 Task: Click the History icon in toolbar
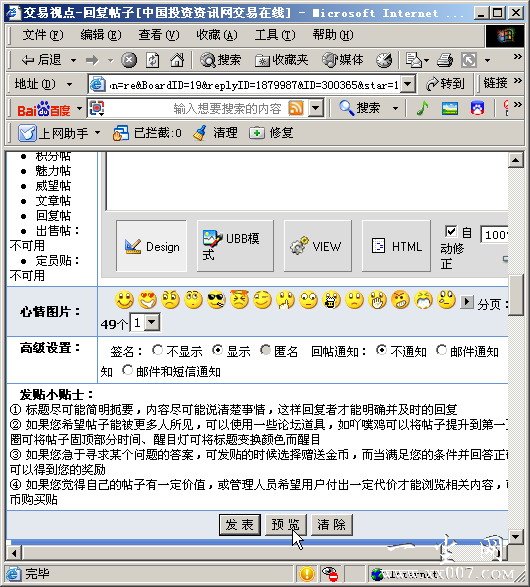(384, 60)
